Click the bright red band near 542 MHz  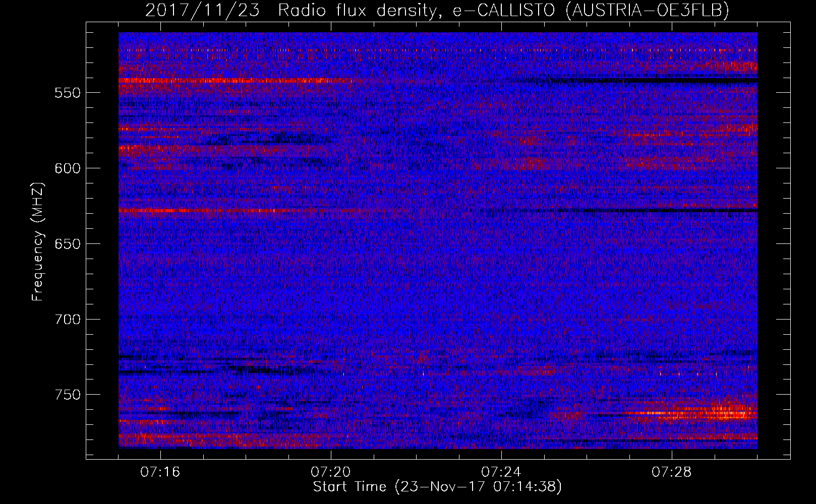coord(232,80)
